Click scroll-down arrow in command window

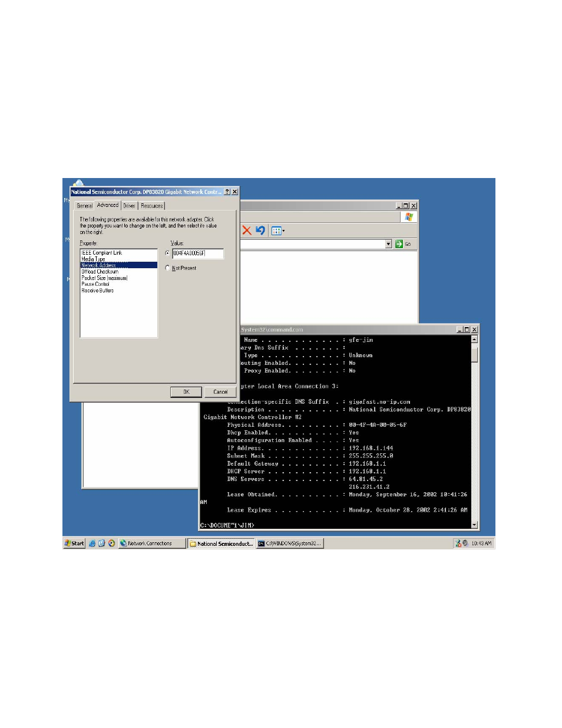pos(474,525)
